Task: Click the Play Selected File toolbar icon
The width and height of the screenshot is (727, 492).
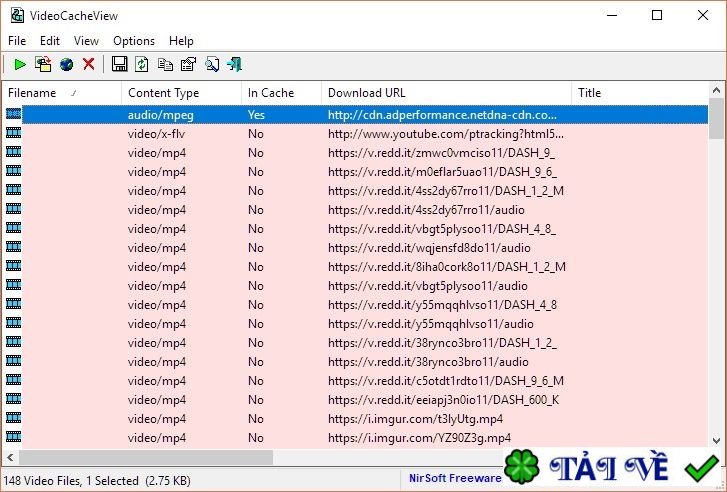Action: tap(19, 64)
